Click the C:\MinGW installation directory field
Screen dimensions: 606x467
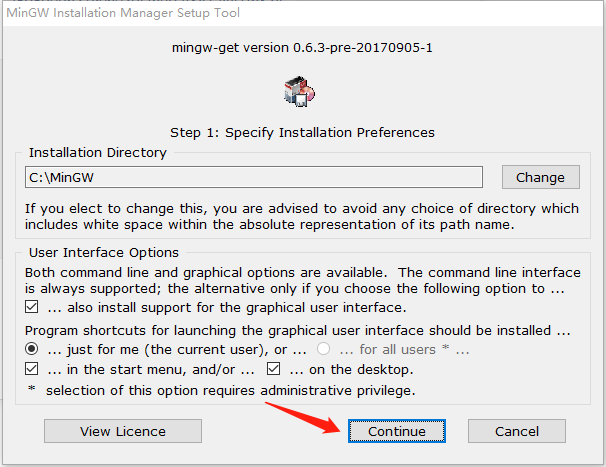254,177
